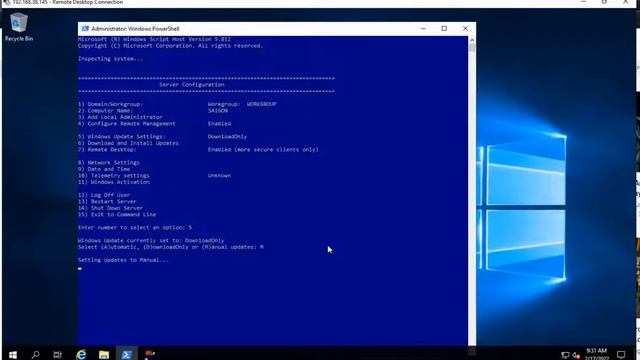
Task: Click the "1) Domain/Workgroup:" line
Action: coord(110,104)
